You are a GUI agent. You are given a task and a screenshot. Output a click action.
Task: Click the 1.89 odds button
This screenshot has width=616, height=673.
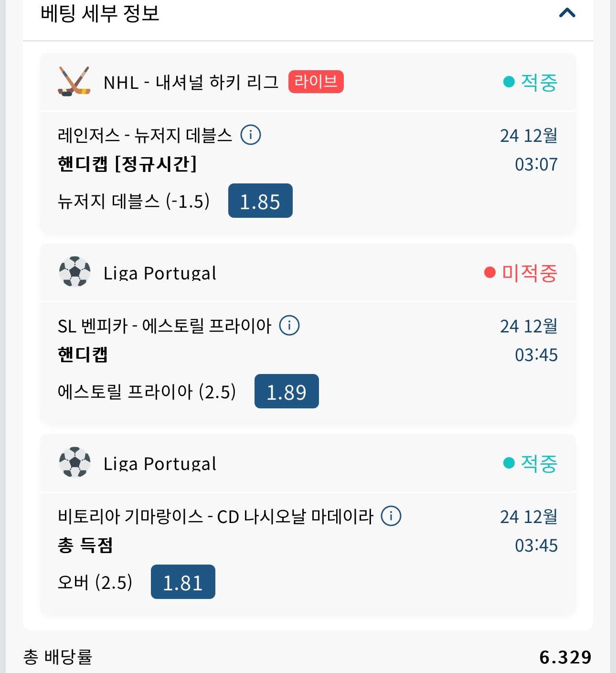(287, 392)
